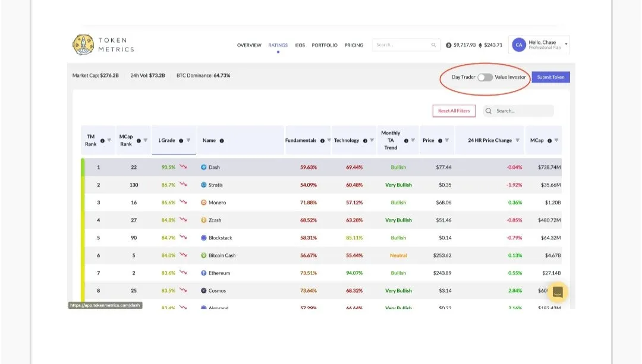The width and height of the screenshot is (642, 364).
Task: Click the top navigation search field
Action: [406, 45]
